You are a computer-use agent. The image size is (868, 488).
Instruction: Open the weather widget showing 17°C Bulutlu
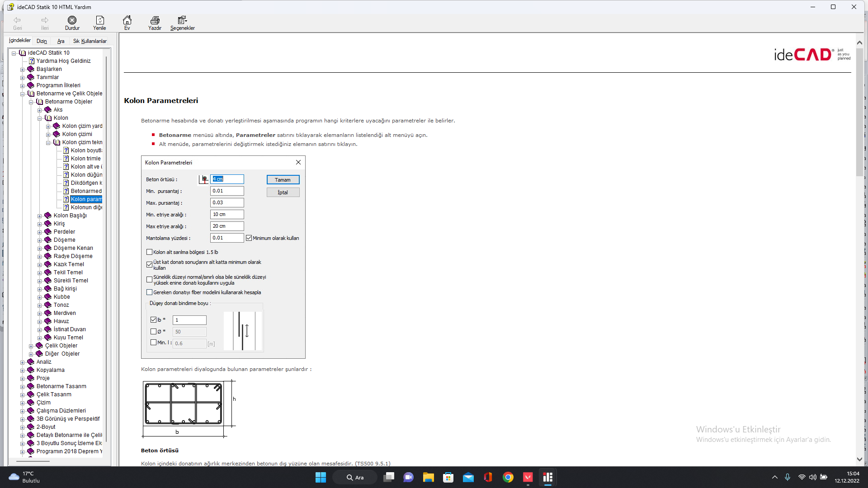[25, 477]
